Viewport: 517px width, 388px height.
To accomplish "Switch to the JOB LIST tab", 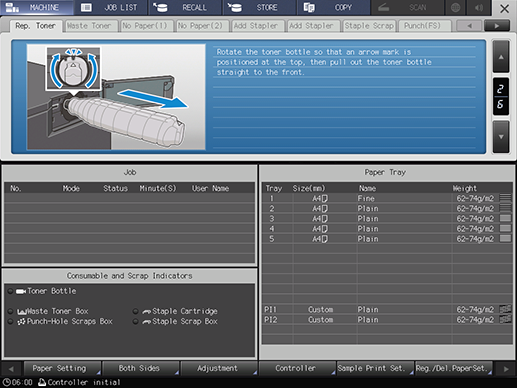I will click(111, 7).
